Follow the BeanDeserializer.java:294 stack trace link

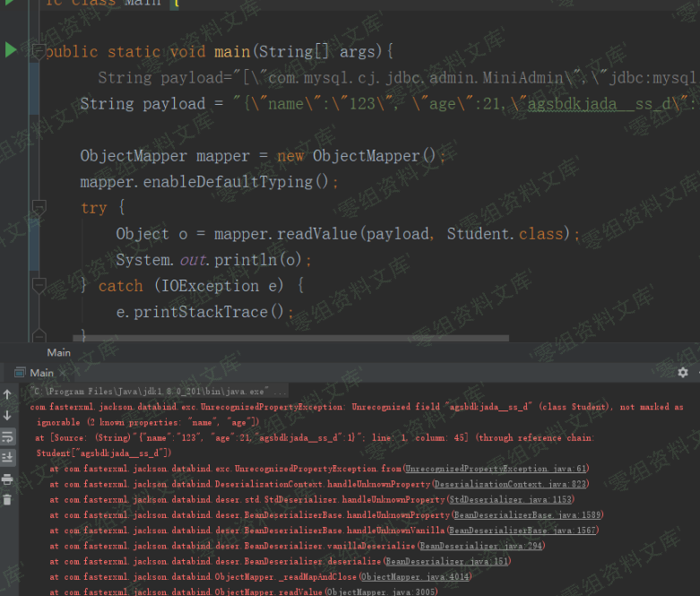click(480, 546)
